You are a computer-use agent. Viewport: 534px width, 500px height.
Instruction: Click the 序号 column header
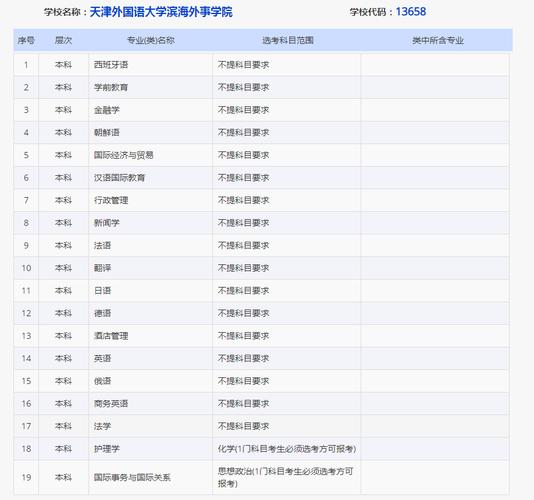point(26,41)
